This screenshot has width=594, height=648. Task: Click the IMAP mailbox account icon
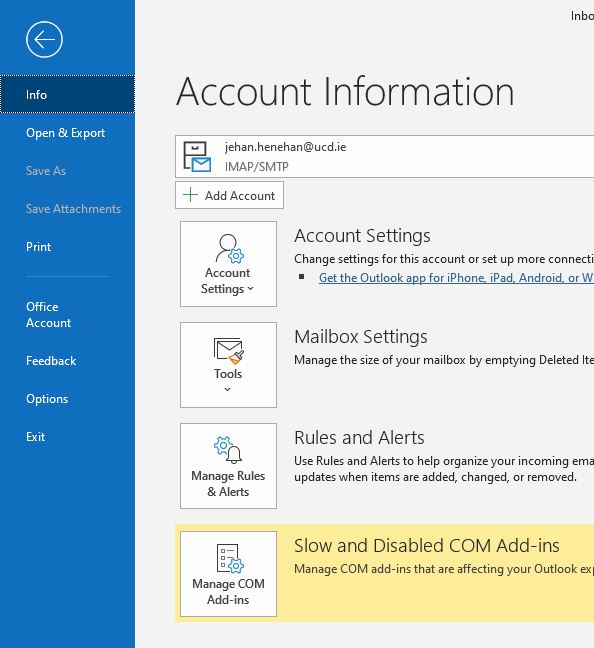[x=197, y=157]
